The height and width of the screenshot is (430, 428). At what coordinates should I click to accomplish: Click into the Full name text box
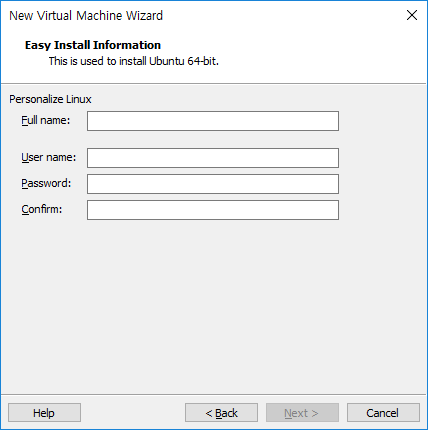(213, 121)
